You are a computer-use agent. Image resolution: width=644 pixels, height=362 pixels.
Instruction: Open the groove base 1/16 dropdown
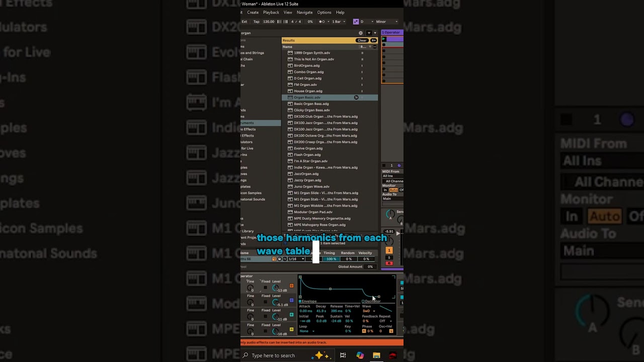coord(296,259)
